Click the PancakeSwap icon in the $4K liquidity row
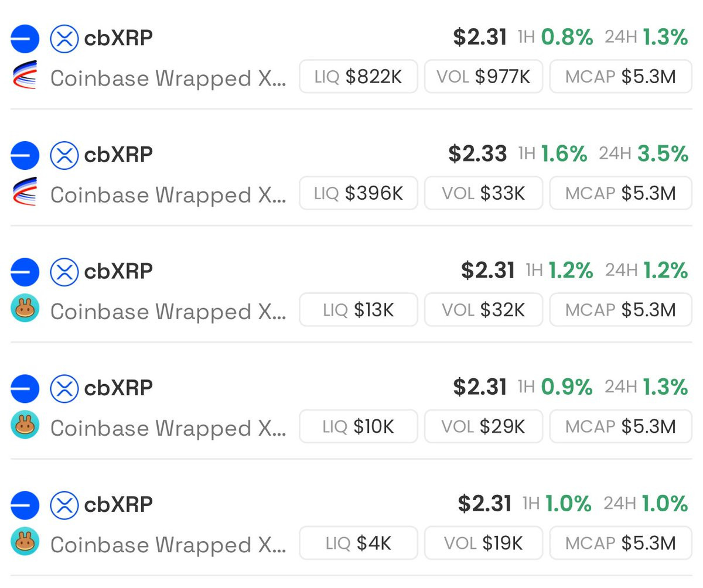This screenshot has width=703, height=588. (25, 542)
